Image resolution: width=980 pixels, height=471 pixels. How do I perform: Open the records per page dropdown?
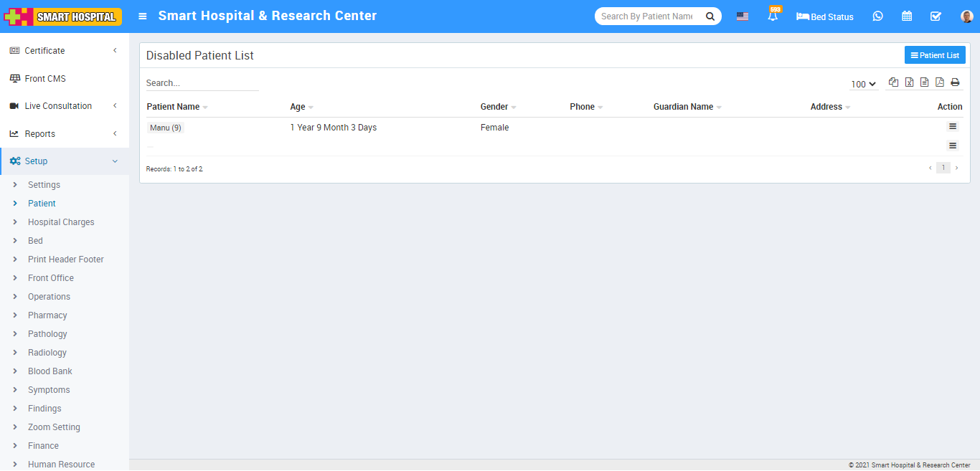coord(864,84)
